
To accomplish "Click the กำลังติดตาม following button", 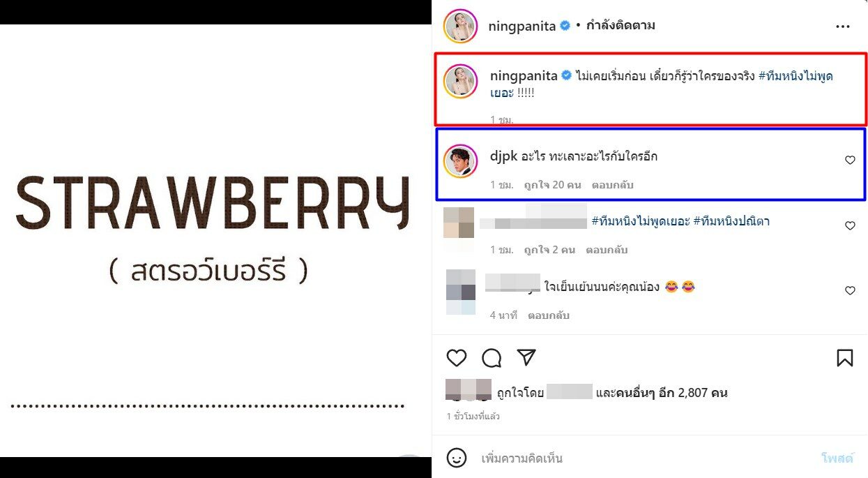I will tap(620, 26).
